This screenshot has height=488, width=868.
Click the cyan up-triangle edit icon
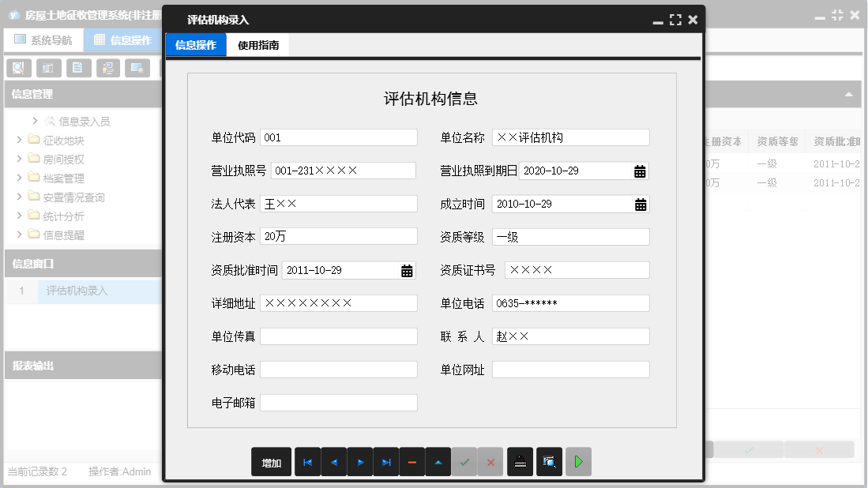438,463
